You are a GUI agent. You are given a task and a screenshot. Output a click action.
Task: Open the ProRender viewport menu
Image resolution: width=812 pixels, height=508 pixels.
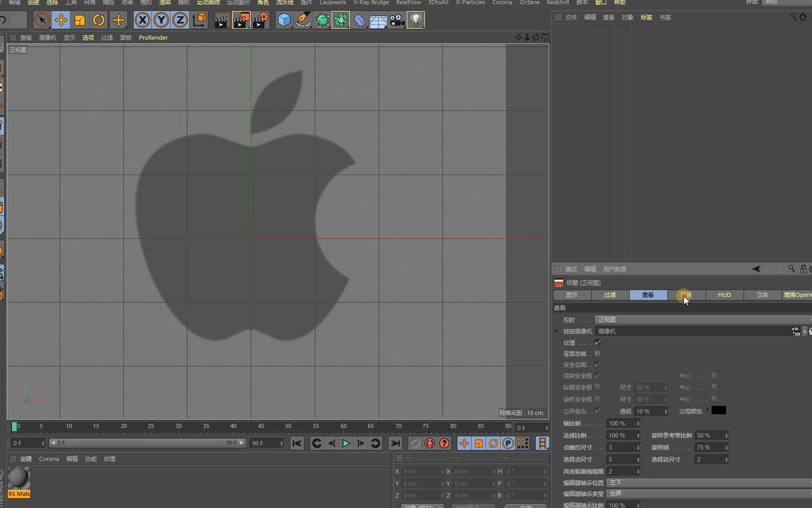(153, 38)
